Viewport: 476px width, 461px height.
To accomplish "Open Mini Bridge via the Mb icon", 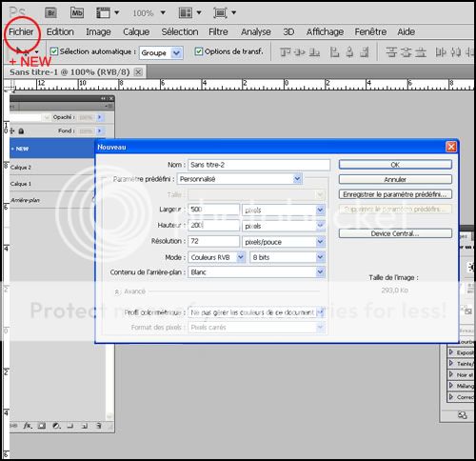I will 77,13.
